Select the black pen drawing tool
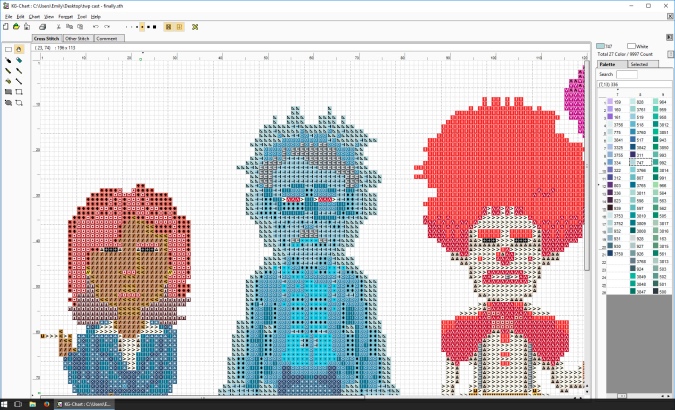675x410 pixels. pyautogui.click(x=8, y=60)
